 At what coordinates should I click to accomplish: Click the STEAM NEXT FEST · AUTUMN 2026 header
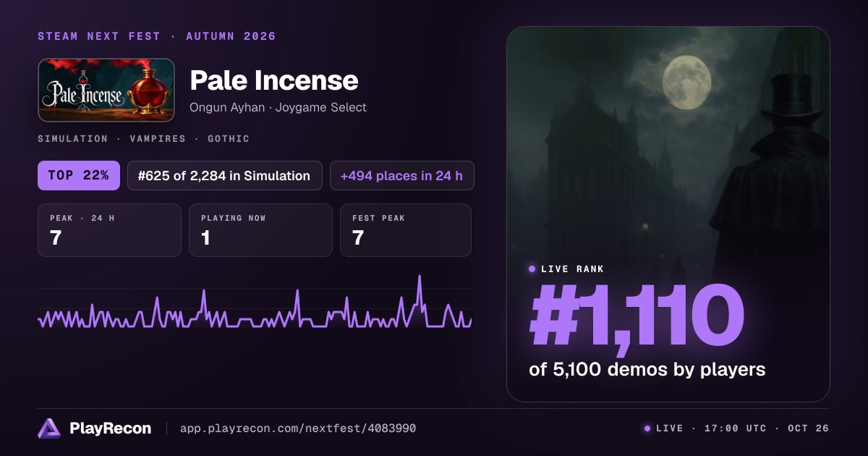157,36
